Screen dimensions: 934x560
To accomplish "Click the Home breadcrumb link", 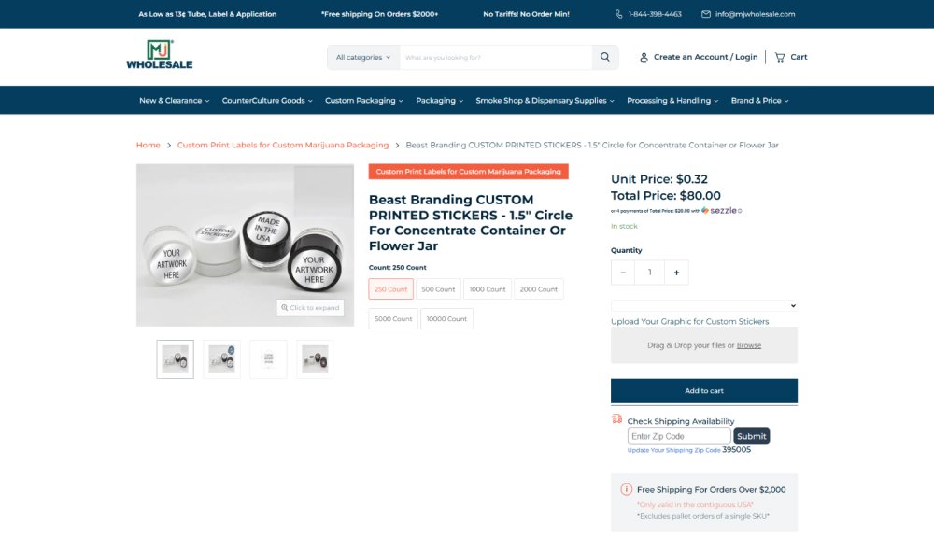I will coord(148,145).
